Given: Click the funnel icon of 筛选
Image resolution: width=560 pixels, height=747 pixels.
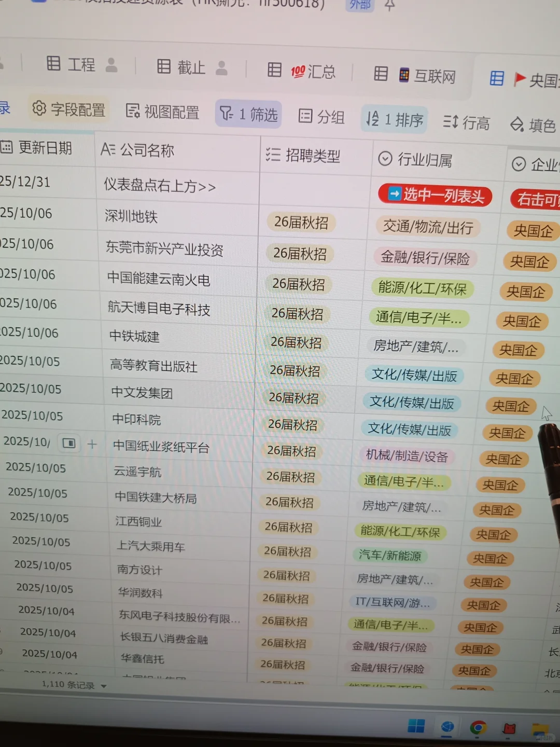Looking at the screenshot, I should 227,113.
